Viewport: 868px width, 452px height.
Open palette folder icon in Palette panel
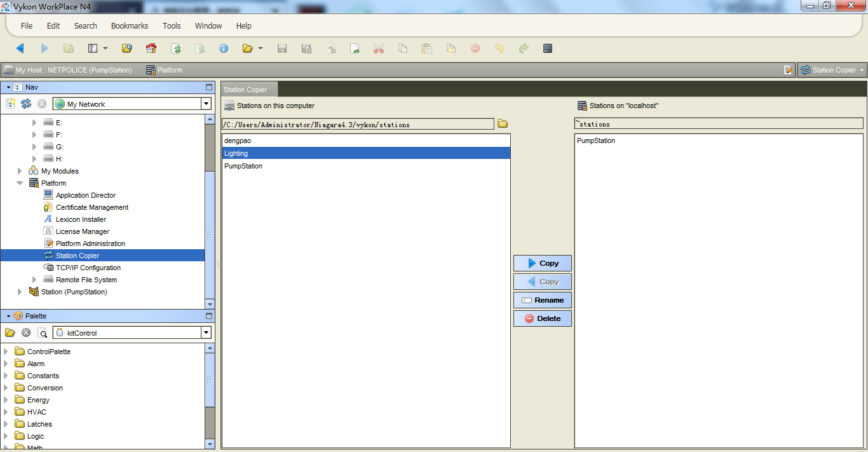click(x=10, y=332)
